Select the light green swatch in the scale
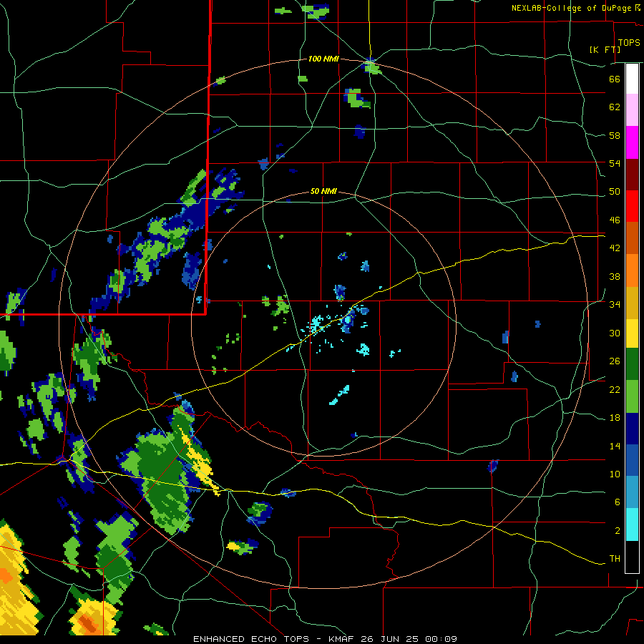Viewport: 644px width, 644px height. click(632, 396)
